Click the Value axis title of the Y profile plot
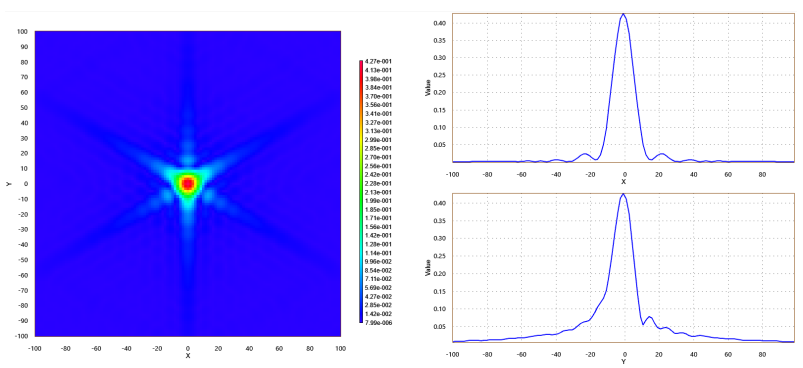The image size is (803, 368). [x=428, y=268]
